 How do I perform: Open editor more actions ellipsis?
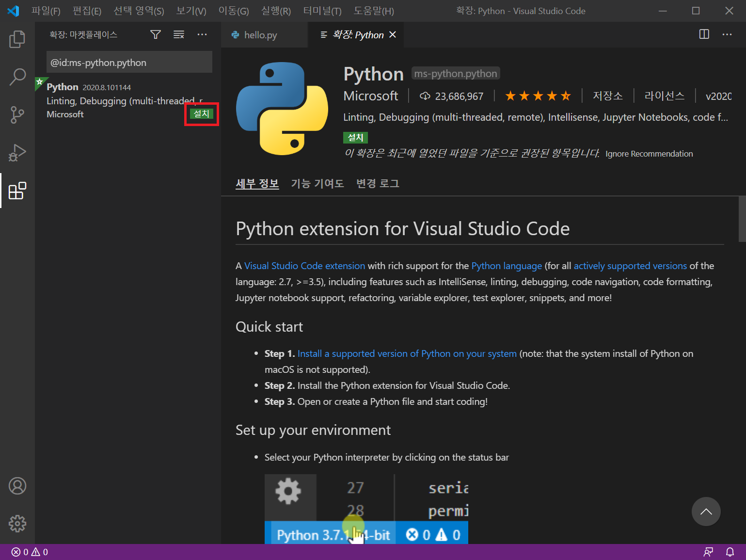727,34
